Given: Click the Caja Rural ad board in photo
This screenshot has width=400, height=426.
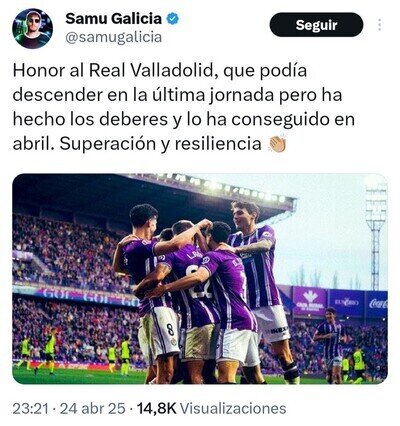Looking at the screenshot, I should 309,301.
